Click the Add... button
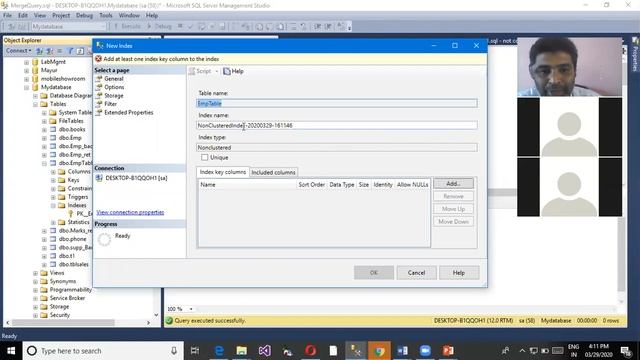Screen dimensions: 640x360 click(x=453, y=184)
